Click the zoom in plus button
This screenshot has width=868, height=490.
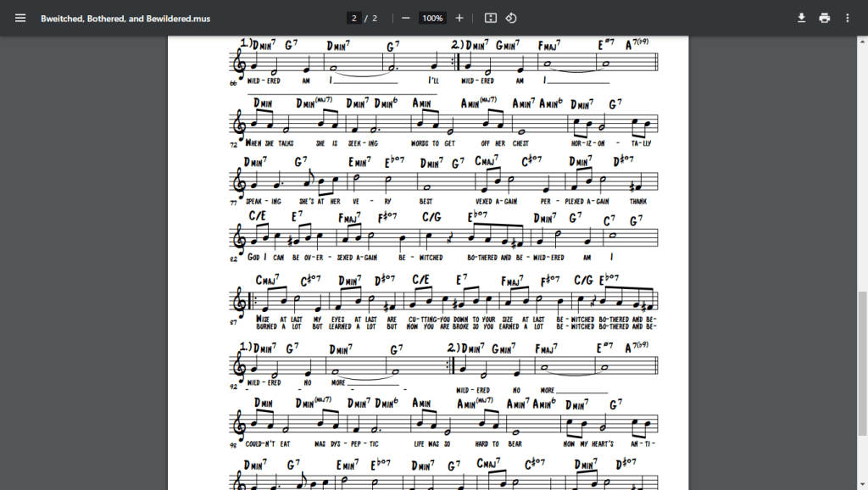pos(459,18)
